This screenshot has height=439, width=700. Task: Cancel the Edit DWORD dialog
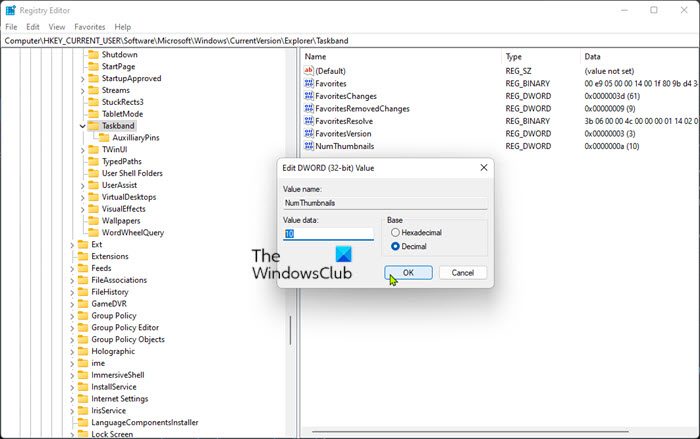coord(462,272)
